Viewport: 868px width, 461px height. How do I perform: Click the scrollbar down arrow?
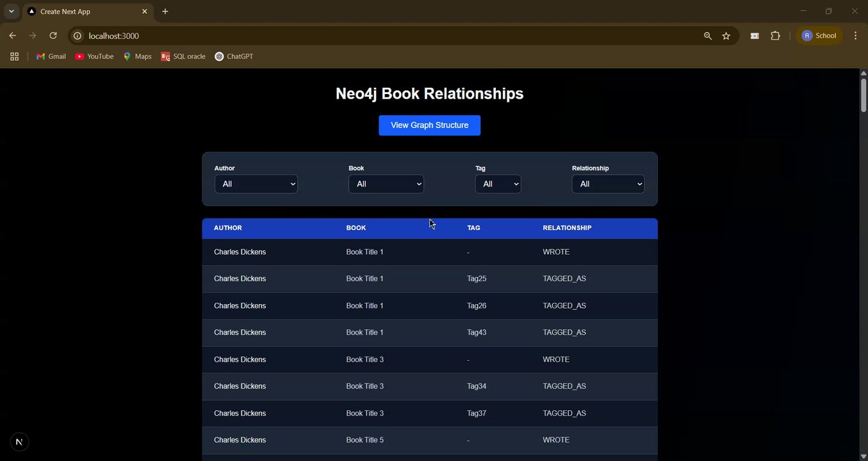(x=864, y=456)
